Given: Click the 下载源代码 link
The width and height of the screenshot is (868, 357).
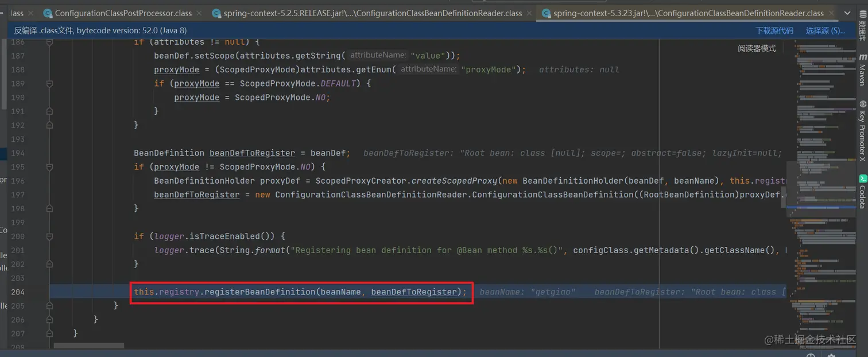Looking at the screenshot, I should click(774, 30).
